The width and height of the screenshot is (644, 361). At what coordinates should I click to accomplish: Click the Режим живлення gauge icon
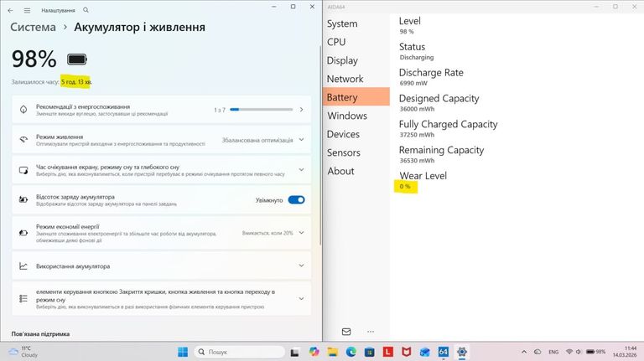[23, 140]
